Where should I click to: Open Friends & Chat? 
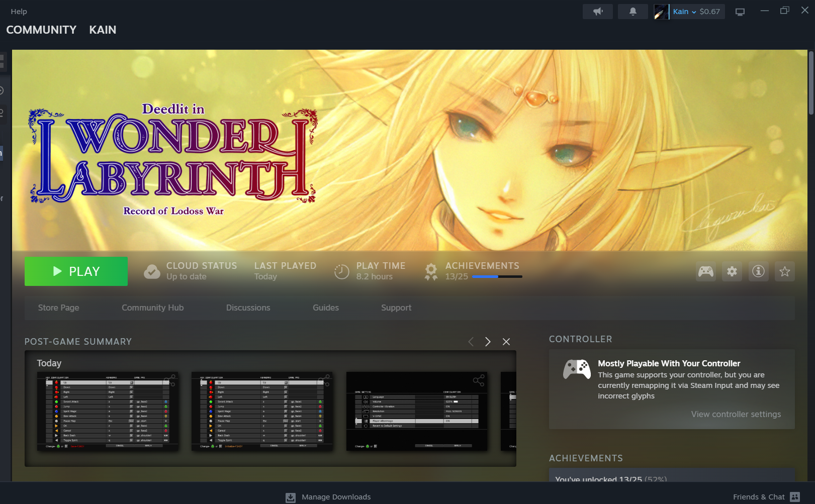pyautogui.click(x=759, y=497)
